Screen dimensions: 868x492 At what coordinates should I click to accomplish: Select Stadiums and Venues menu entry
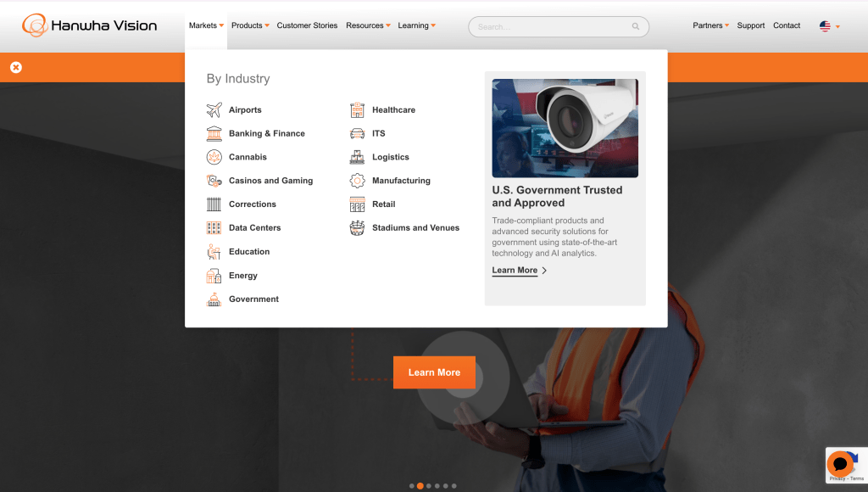tap(415, 228)
